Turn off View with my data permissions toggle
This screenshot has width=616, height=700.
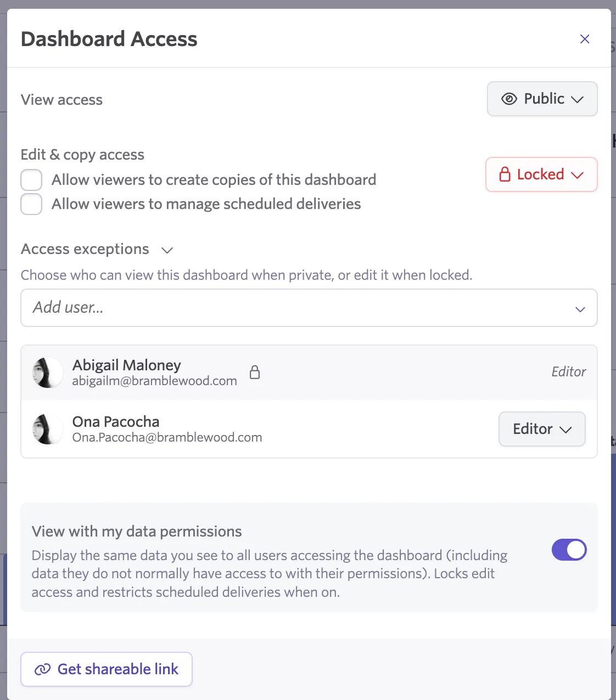coord(569,550)
